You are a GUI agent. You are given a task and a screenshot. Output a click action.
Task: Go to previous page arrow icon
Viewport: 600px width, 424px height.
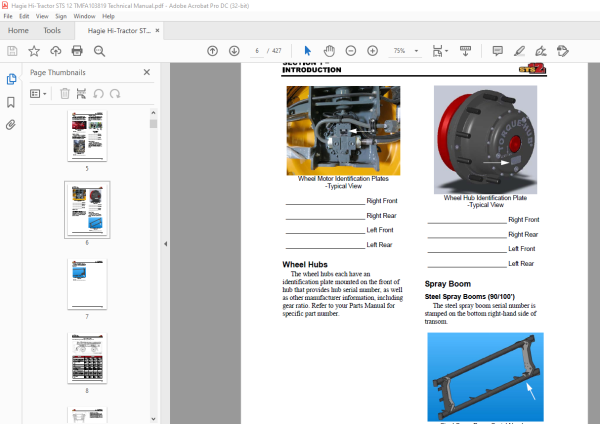[212, 51]
